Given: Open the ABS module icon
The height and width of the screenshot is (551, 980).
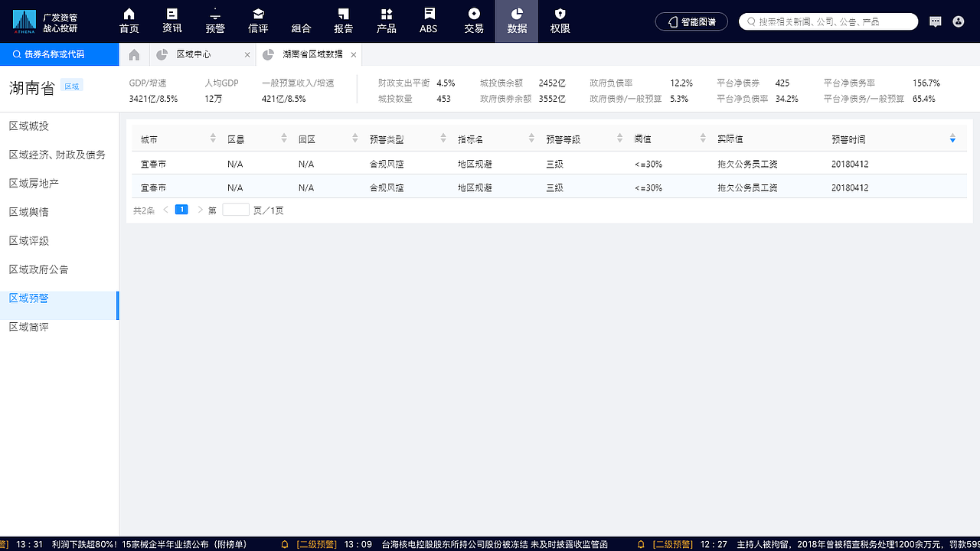Looking at the screenshot, I should (428, 21).
